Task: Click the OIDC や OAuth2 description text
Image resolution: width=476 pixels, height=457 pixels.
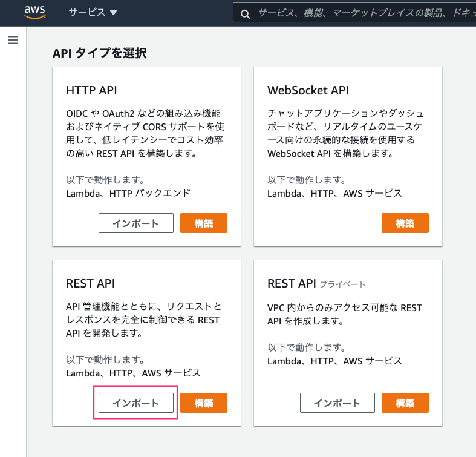Action: pyautogui.click(x=145, y=133)
